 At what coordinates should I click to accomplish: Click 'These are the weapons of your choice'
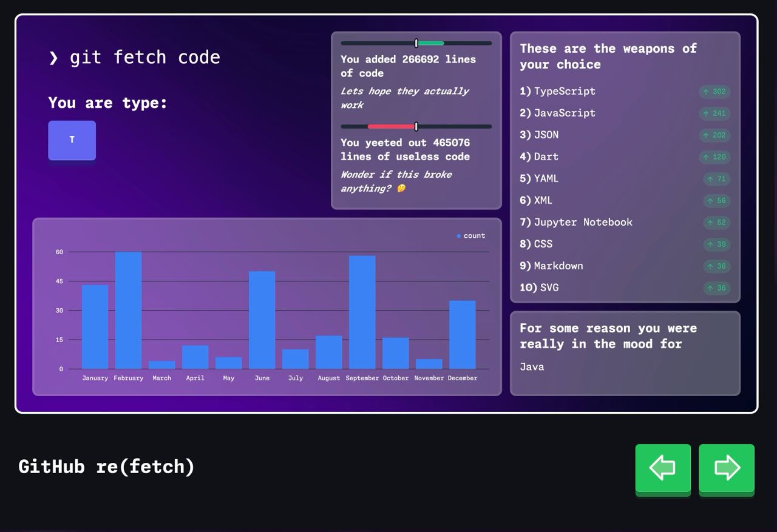[x=608, y=56]
